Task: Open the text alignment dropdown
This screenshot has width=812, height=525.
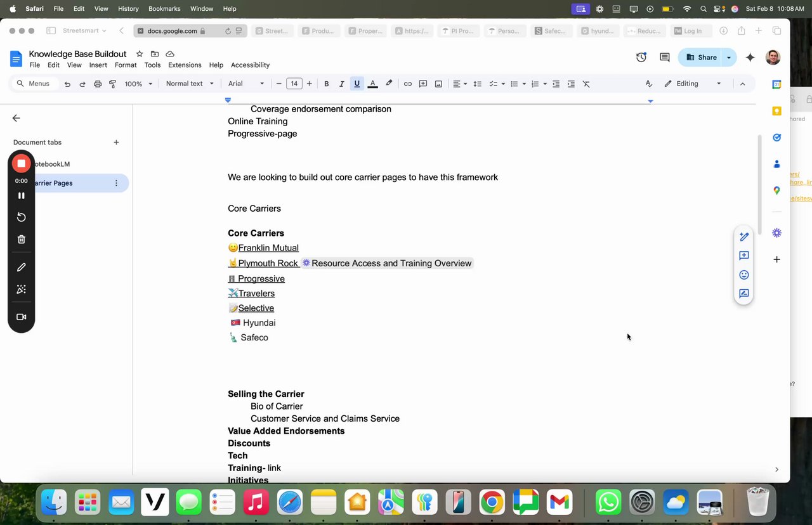Action: [460, 84]
